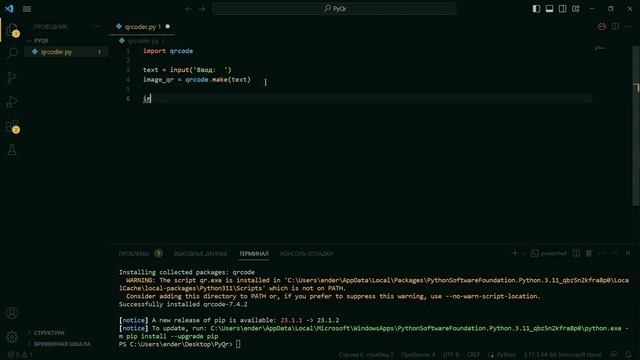Open the Accounts menu icon
Viewport: 640px width, 360px height.
click(12, 313)
